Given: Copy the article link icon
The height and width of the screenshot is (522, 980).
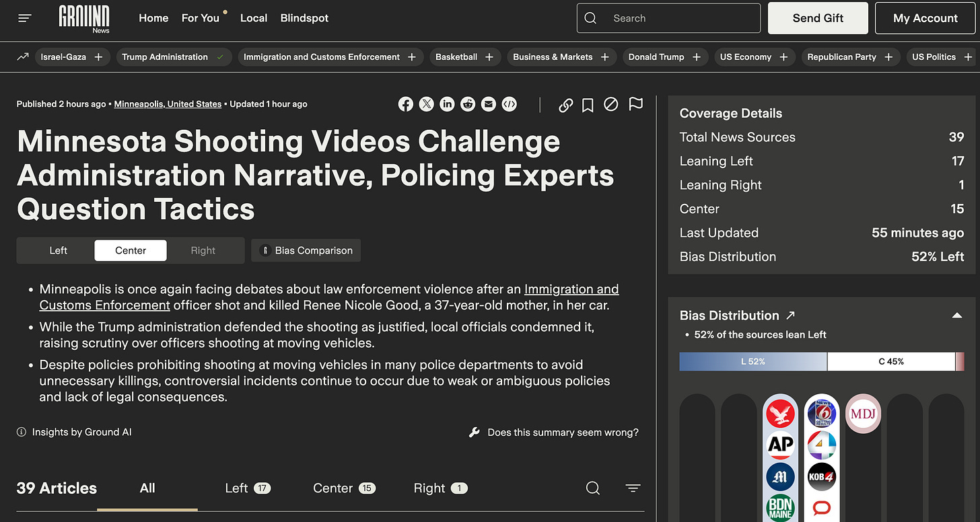Looking at the screenshot, I should coord(565,105).
